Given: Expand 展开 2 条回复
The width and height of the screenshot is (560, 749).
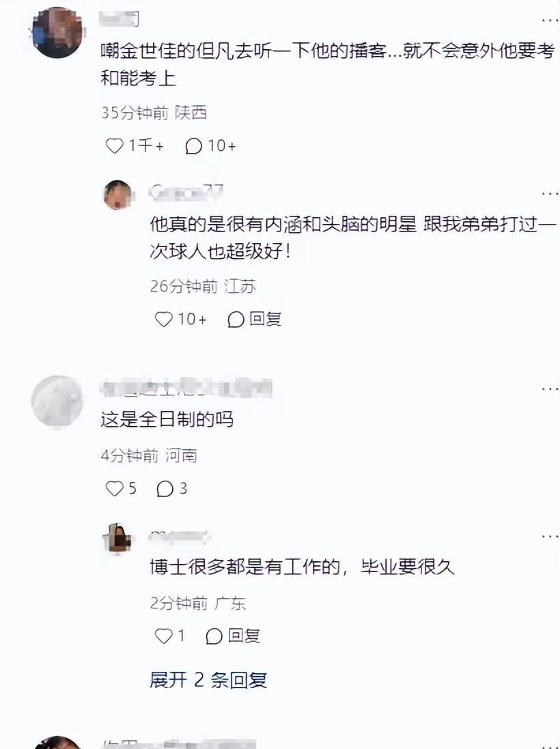Looking at the screenshot, I should [x=208, y=680].
